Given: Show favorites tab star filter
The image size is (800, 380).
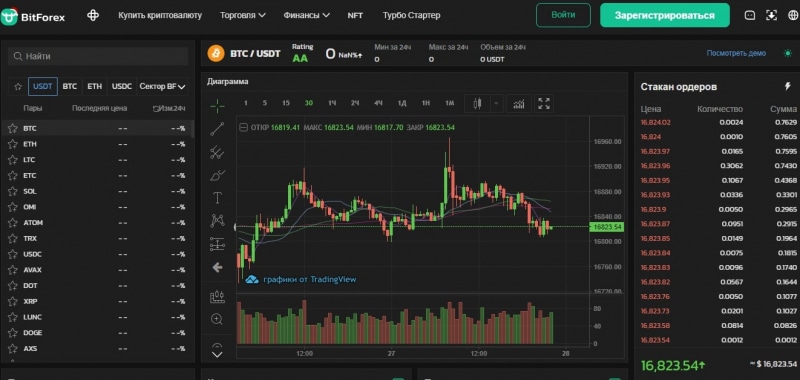Looking at the screenshot, I should pos(18,87).
